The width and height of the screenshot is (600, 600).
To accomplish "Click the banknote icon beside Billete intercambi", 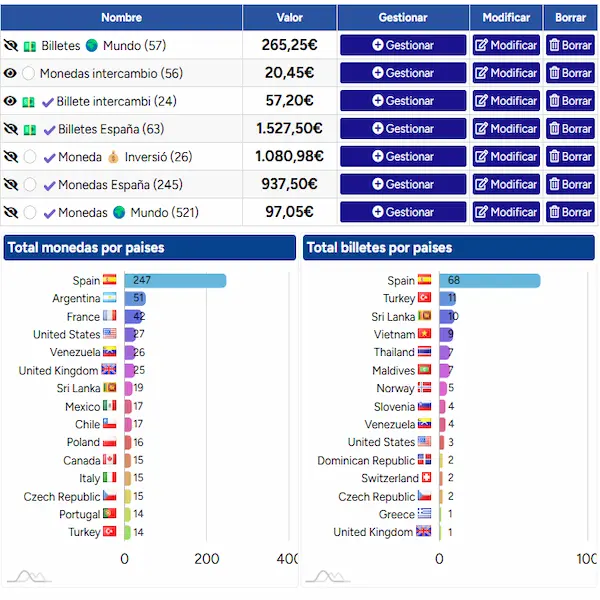I will click(x=29, y=102).
